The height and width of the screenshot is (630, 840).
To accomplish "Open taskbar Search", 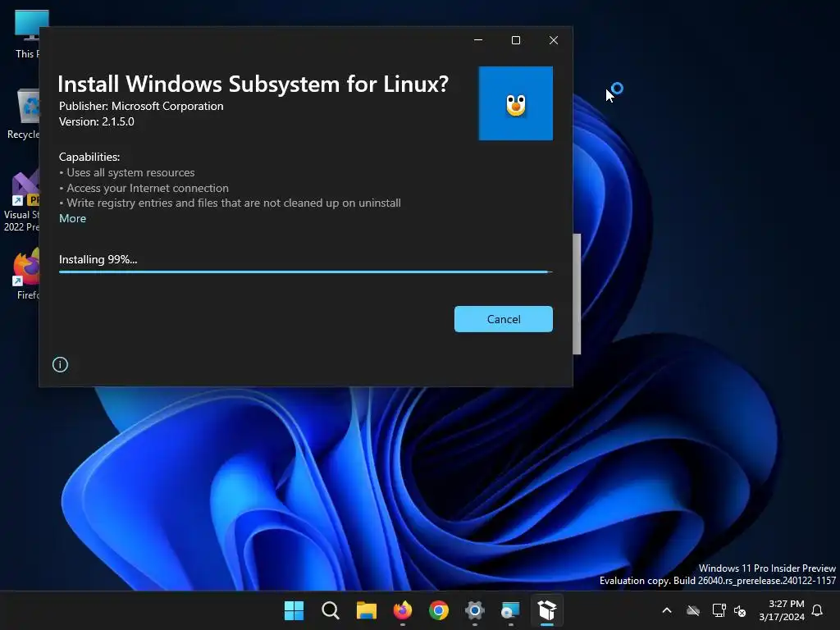I will [330, 610].
